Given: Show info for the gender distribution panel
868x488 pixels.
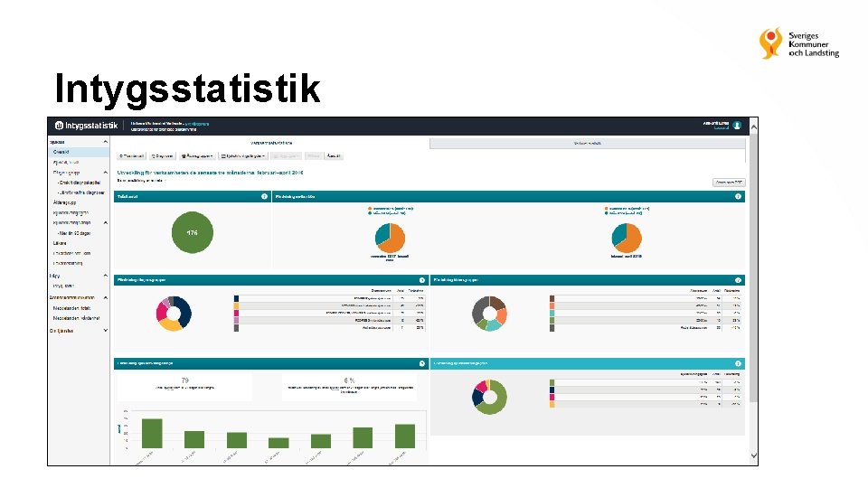Looking at the screenshot, I should [738, 196].
